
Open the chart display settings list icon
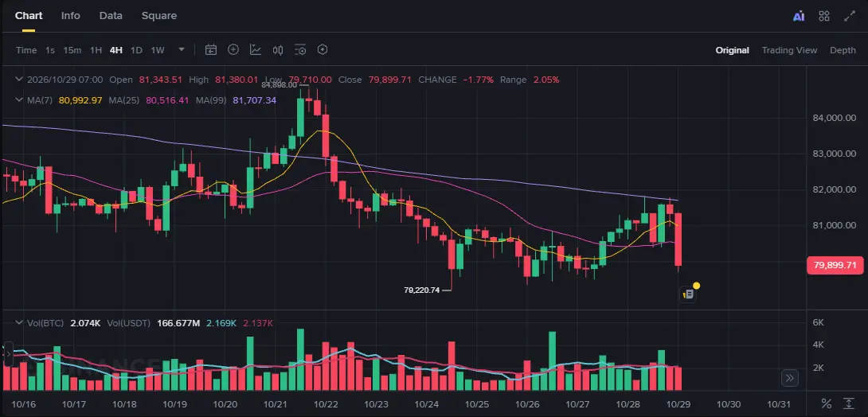pos(300,50)
